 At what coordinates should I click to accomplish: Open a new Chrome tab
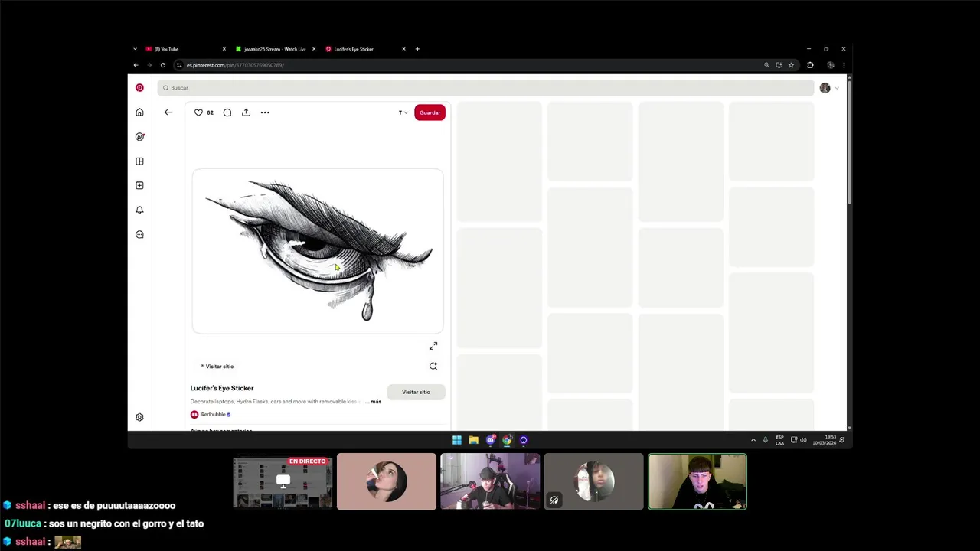coord(417,49)
